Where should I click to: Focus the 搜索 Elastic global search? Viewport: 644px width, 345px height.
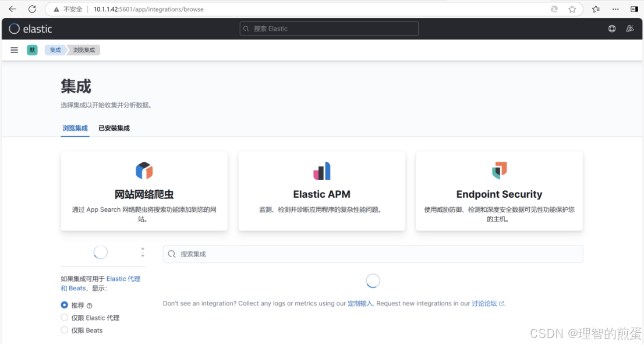[329, 29]
